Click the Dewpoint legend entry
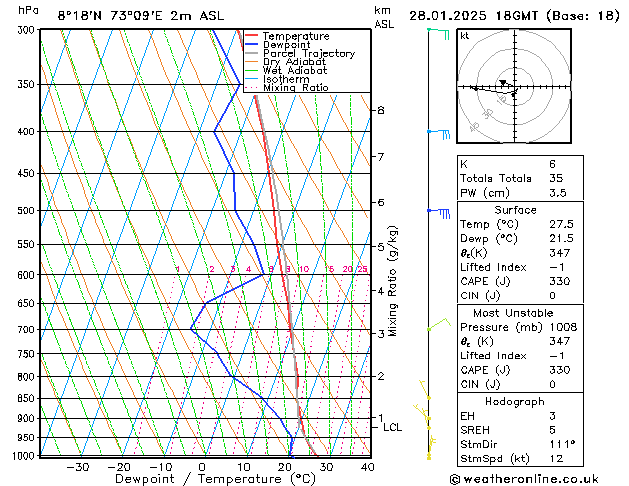Image resolution: width=629 pixels, height=486 pixels. click(x=286, y=45)
